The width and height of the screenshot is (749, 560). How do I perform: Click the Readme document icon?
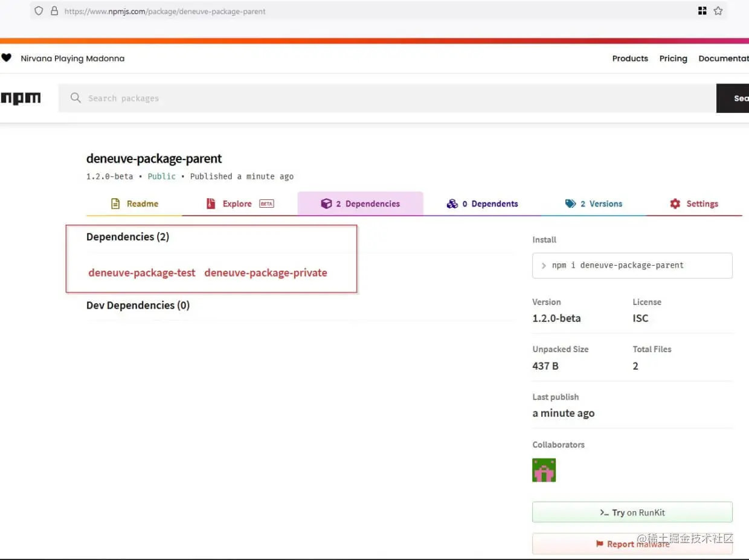[x=115, y=204]
